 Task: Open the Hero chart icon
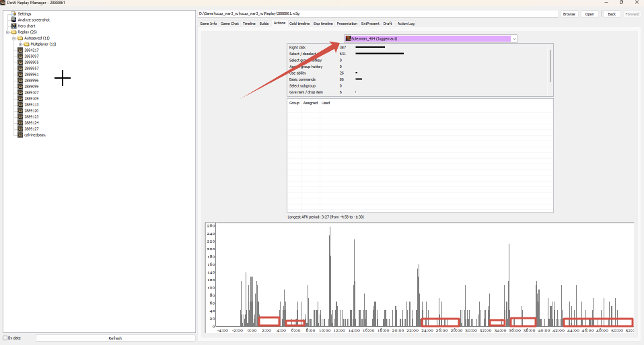[13, 26]
